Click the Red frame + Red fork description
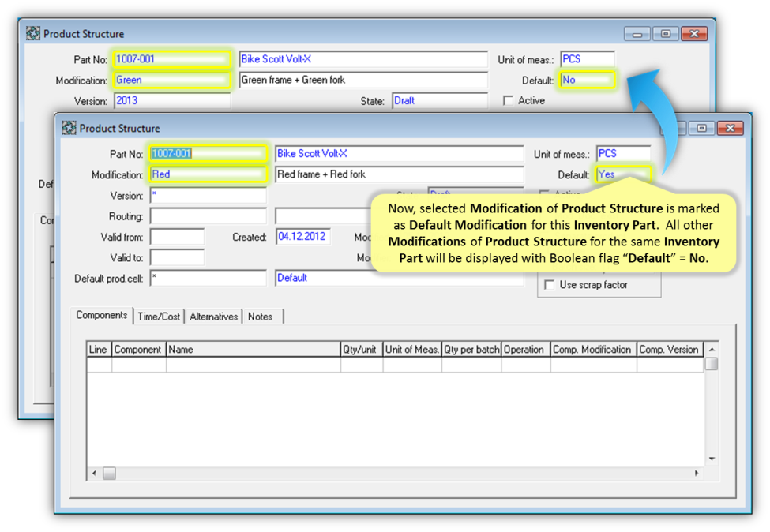 click(400, 174)
